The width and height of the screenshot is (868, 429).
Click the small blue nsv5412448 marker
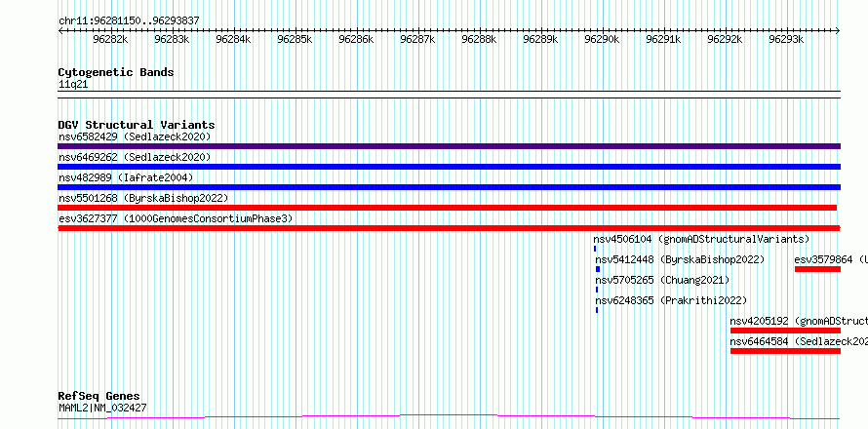click(x=598, y=269)
